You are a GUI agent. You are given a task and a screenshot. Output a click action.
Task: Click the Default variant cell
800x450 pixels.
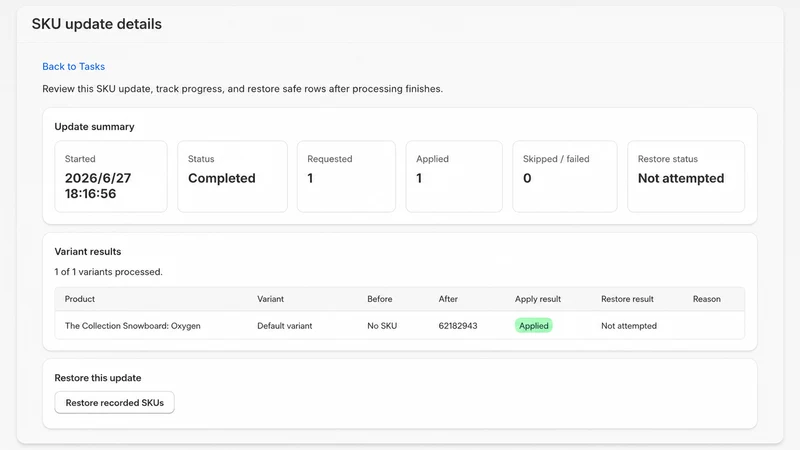pos(285,326)
